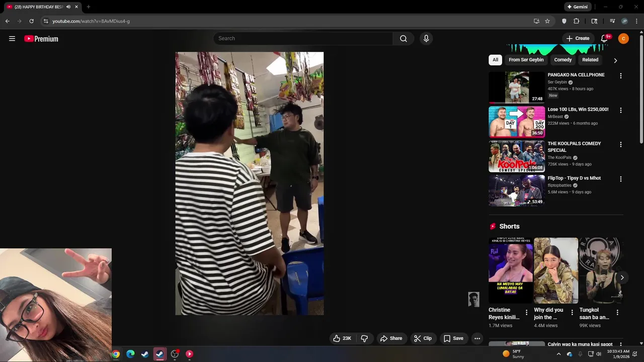Open FlipTop Tipsy D vs Mhot thumbnail
644x362 pixels.
pyautogui.click(x=517, y=191)
